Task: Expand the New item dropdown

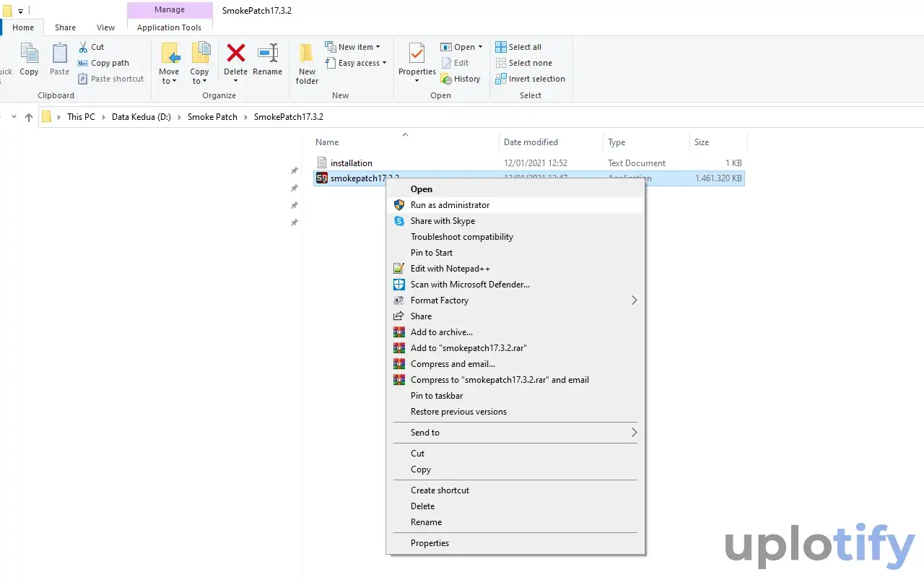Action: [352, 47]
